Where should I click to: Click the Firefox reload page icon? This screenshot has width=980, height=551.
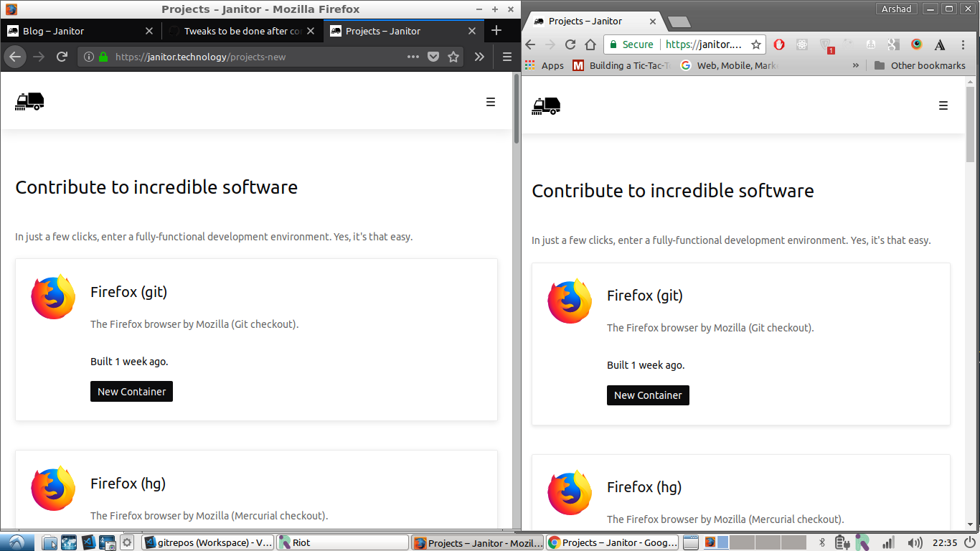pos(62,57)
